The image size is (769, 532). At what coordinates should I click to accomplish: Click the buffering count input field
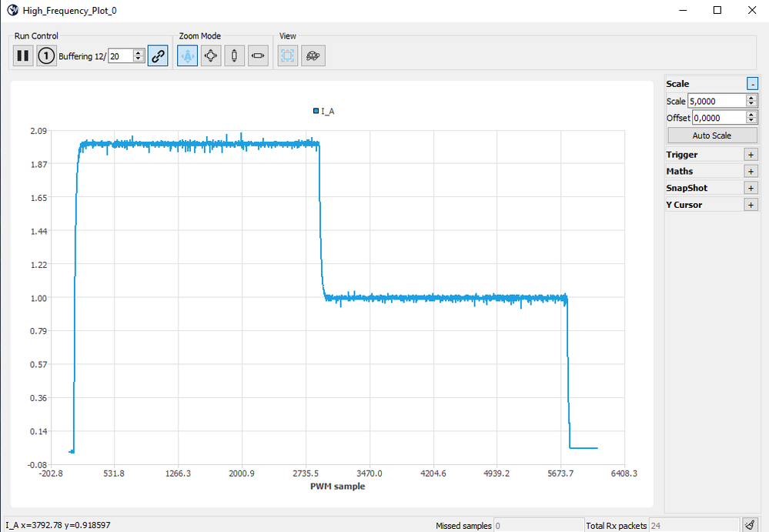(121, 56)
